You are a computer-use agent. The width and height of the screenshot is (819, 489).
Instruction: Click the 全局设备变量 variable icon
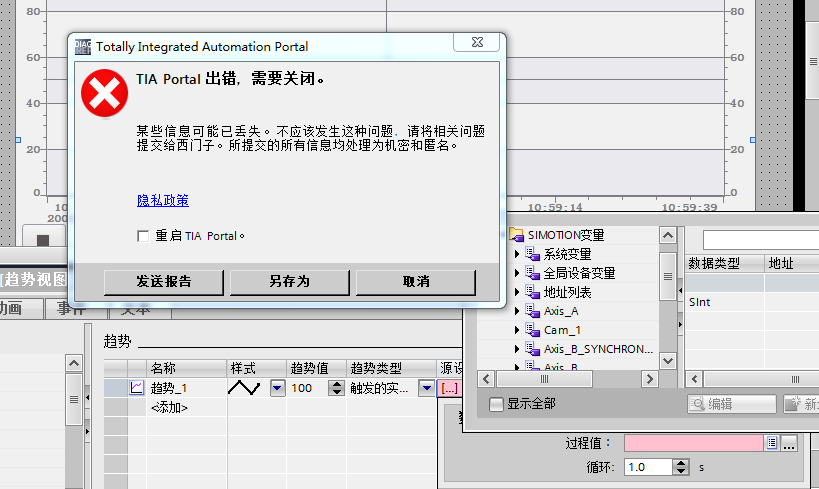pyautogui.click(x=532, y=273)
